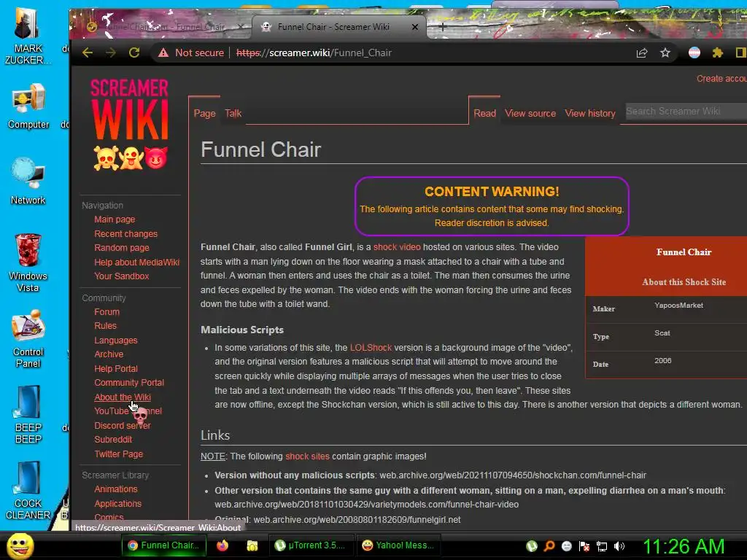Go to Main page in navigation
This screenshot has height=560, width=747.
point(115,219)
